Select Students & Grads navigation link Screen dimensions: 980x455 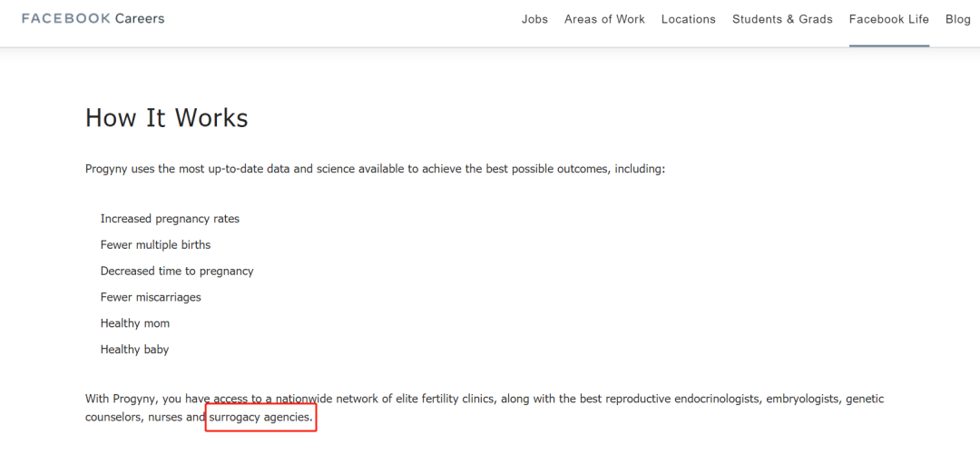tap(782, 19)
